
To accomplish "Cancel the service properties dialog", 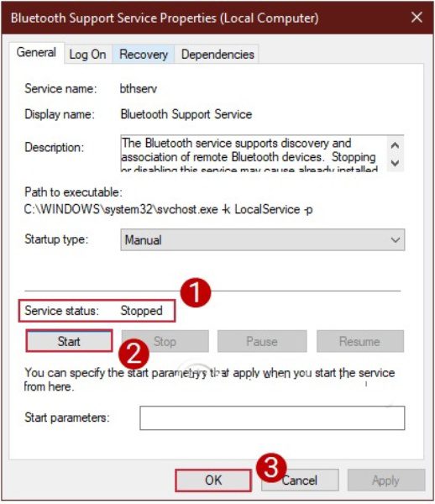I will point(300,480).
